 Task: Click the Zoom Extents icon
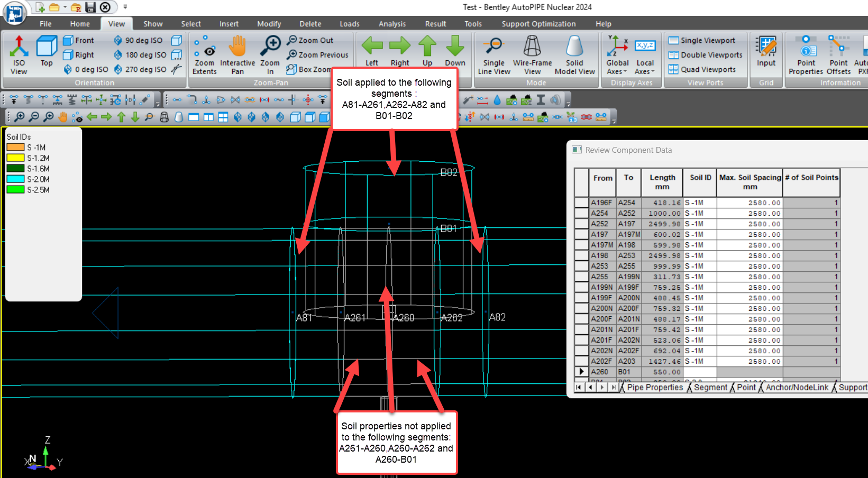pyautogui.click(x=205, y=54)
